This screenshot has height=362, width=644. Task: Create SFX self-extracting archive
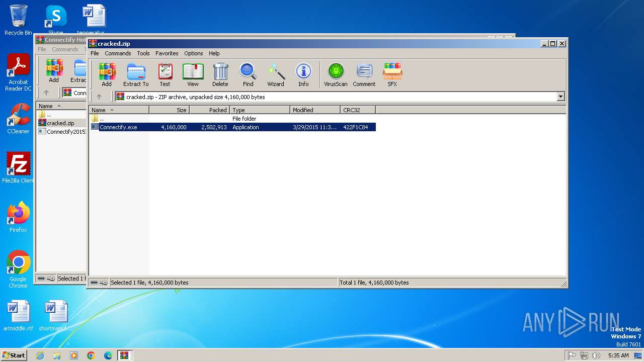[x=392, y=75]
